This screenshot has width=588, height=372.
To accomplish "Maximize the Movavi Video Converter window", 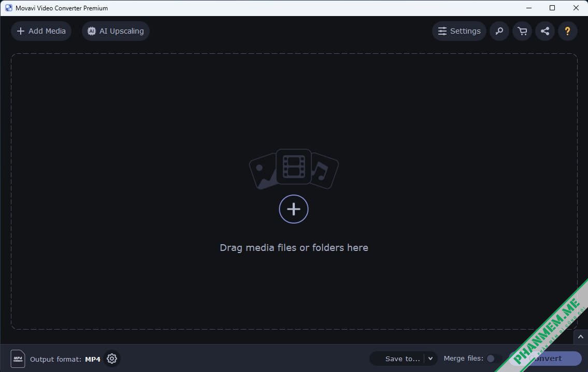I will 552,8.
